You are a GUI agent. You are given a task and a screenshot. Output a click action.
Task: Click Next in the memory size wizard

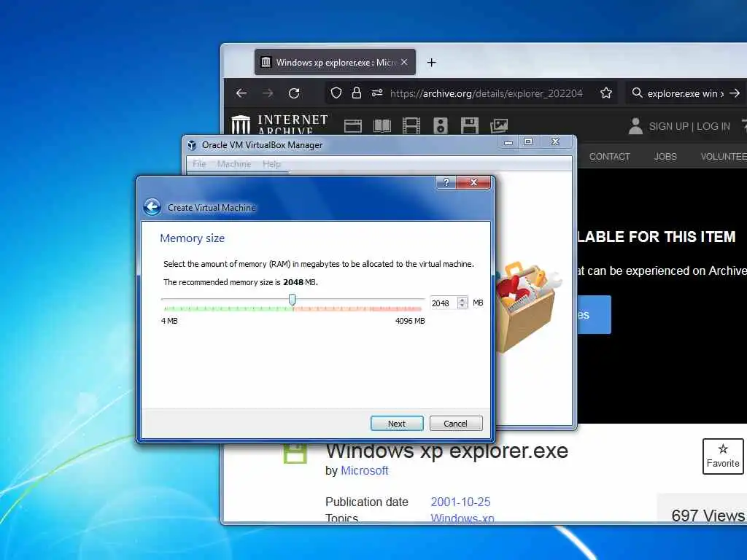[396, 424]
